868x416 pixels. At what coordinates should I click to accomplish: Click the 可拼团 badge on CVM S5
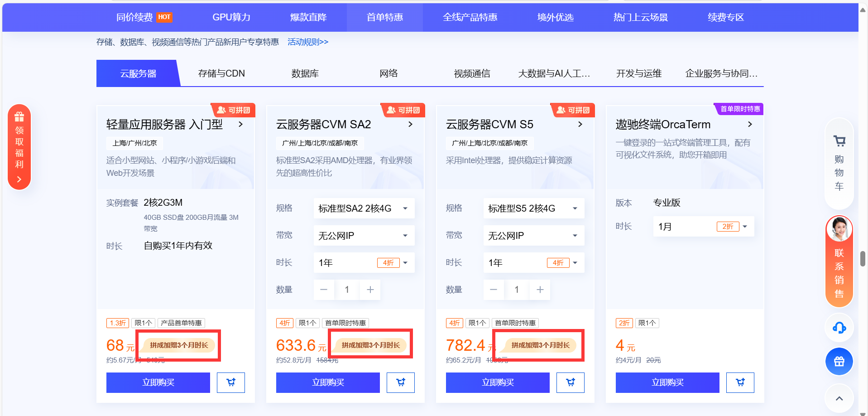tap(573, 110)
